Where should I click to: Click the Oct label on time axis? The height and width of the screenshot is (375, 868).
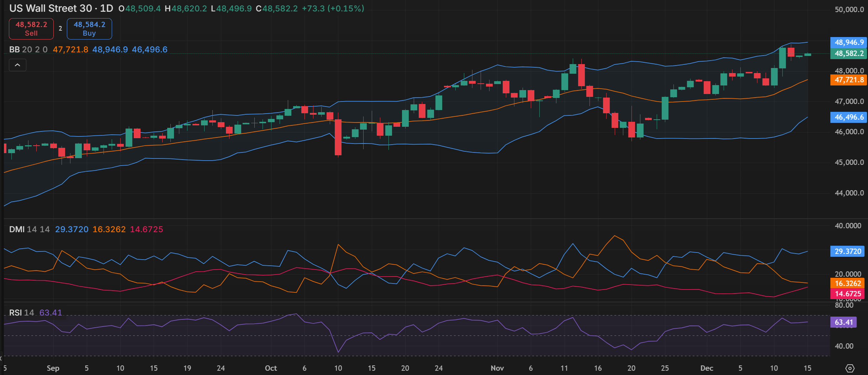pos(271,368)
